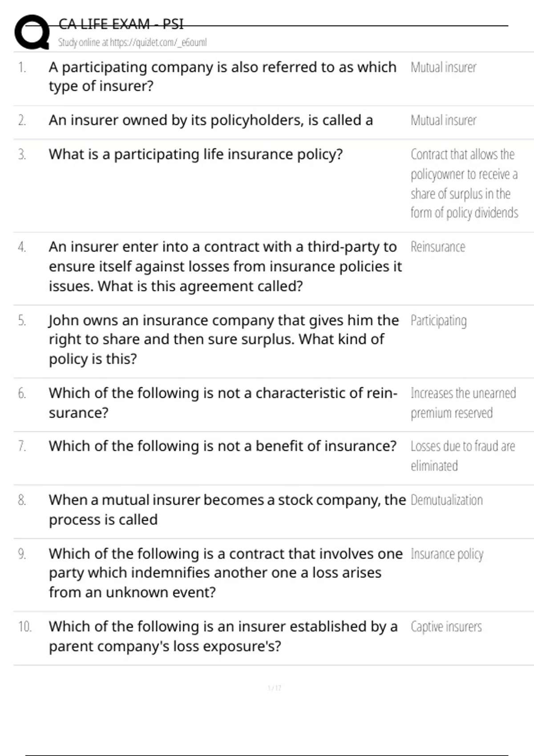Click the Quizlet Q logo
The width and height of the screenshot is (534, 756).
click(32, 32)
